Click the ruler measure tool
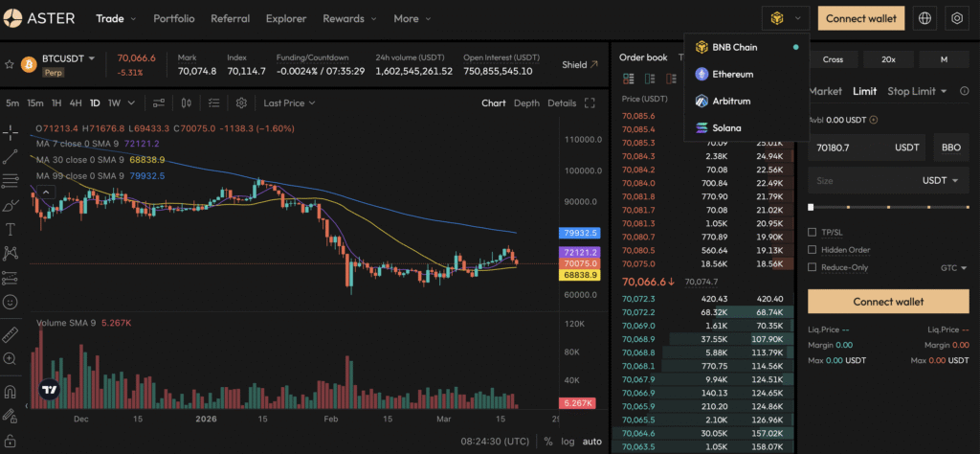 click(x=10, y=334)
